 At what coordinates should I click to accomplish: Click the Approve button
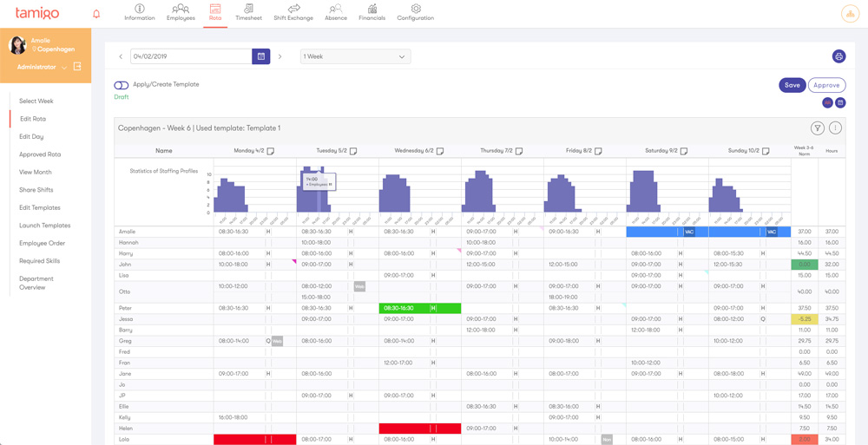[826, 85]
